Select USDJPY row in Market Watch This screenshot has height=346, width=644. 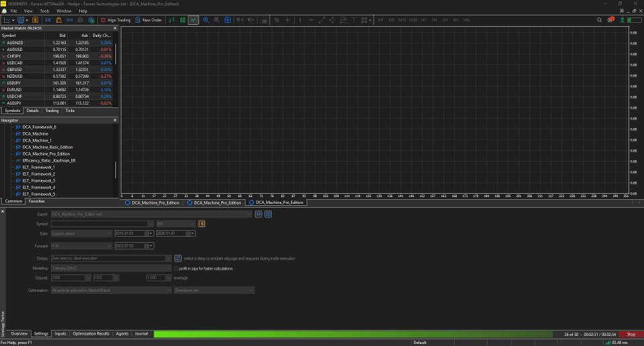[x=56, y=83]
